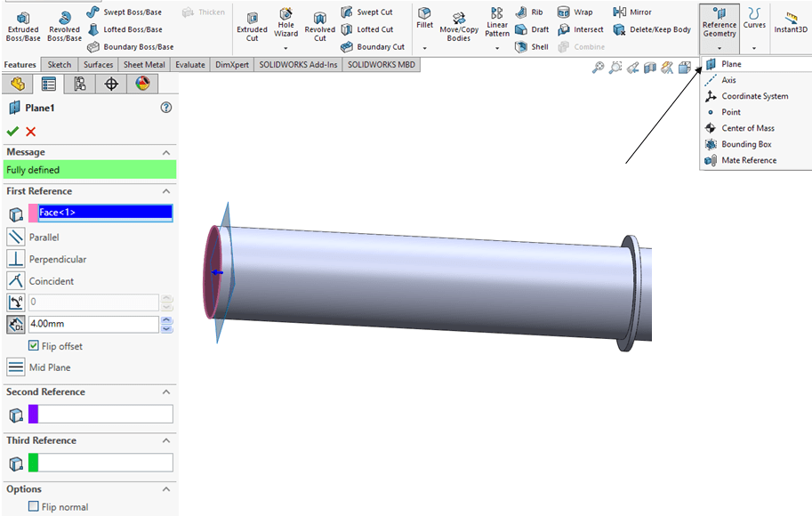Collapse the First Reference section
This screenshot has height=516, width=812.
tap(166, 191)
